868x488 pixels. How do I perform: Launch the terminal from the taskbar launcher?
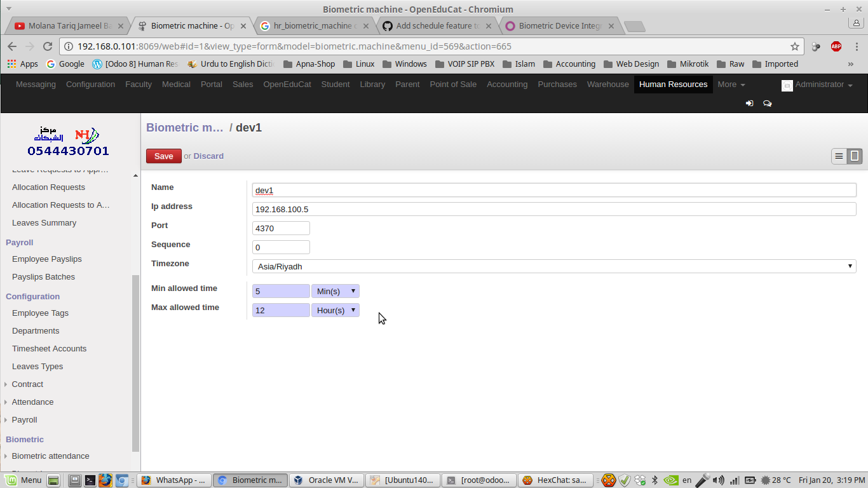click(90, 480)
